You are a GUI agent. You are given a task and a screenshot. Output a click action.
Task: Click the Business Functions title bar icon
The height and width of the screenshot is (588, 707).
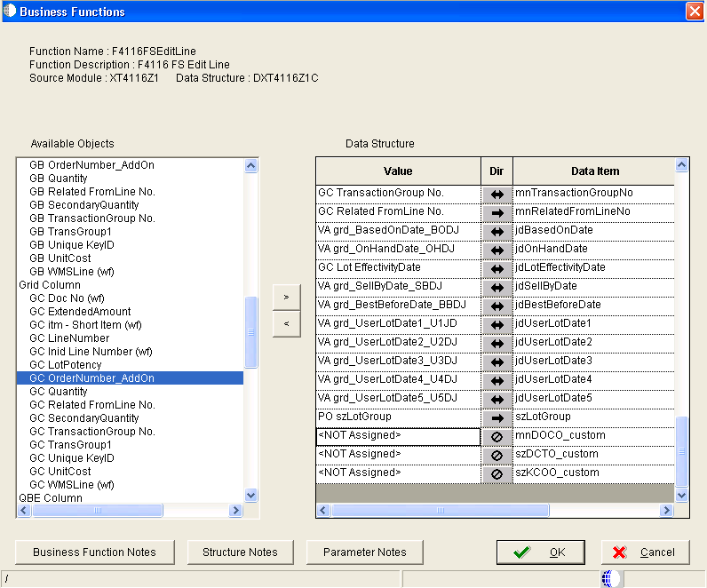(10, 11)
